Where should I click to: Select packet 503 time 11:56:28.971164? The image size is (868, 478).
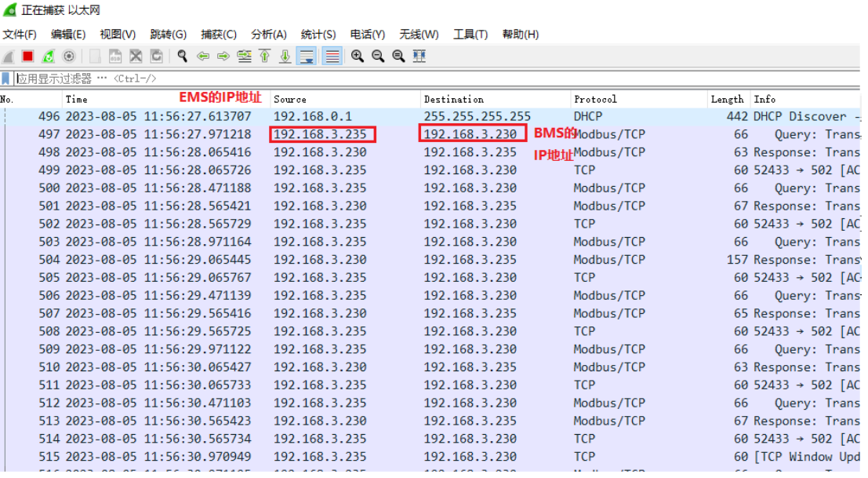click(158, 242)
